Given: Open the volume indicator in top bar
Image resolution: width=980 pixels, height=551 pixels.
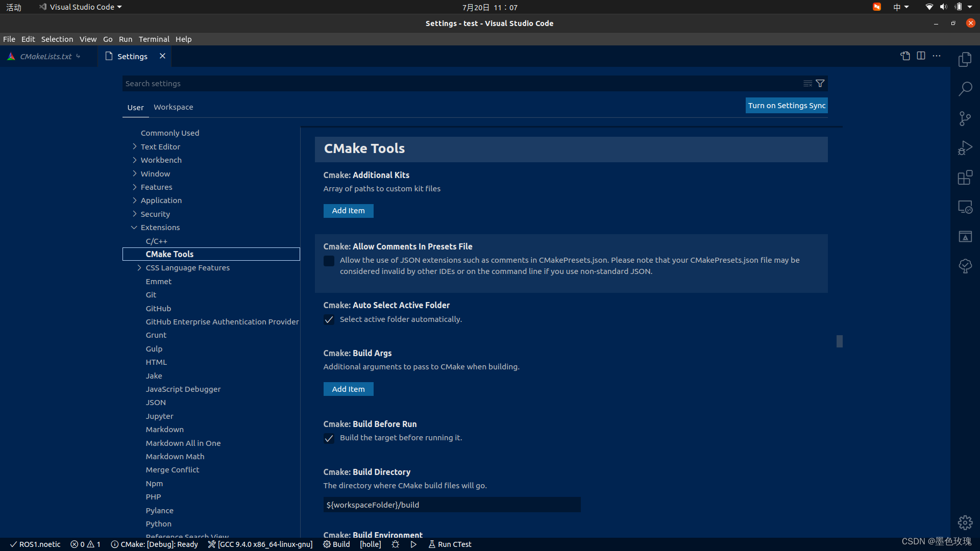Looking at the screenshot, I should pyautogui.click(x=943, y=7).
